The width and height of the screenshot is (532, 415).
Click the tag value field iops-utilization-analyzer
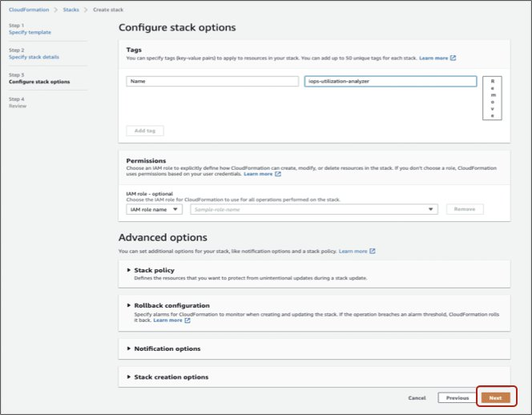(x=390, y=82)
